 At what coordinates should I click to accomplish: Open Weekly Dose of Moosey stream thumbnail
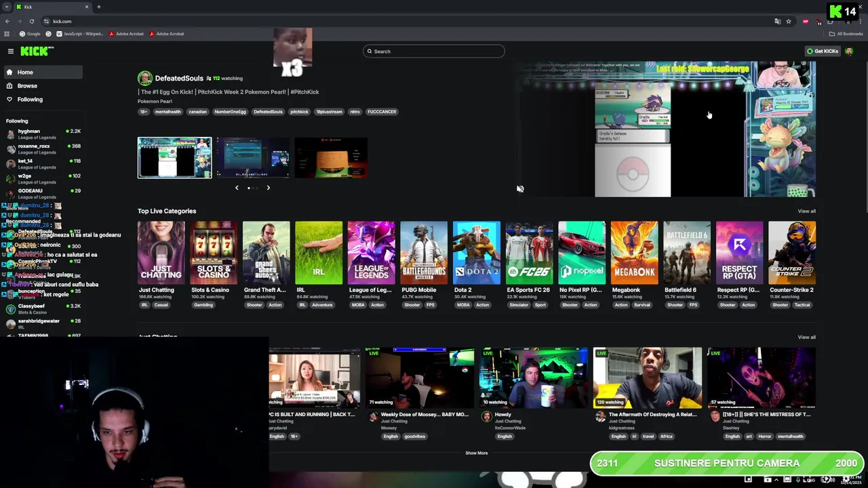(x=420, y=378)
